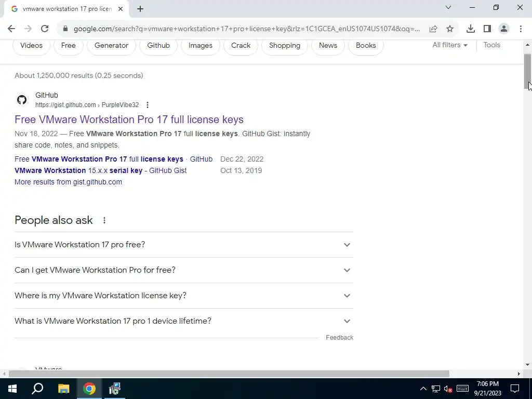Click the browser forward arrow
This screenshot has height=399, width=532.
[28, 29]
